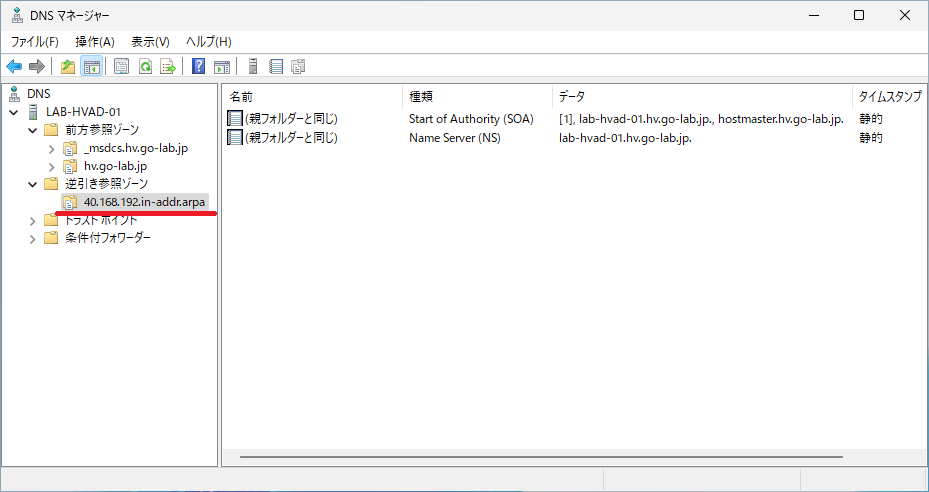The image size is (929, 492).
Task: Click the SOA record icon
Action: point(235,119)
